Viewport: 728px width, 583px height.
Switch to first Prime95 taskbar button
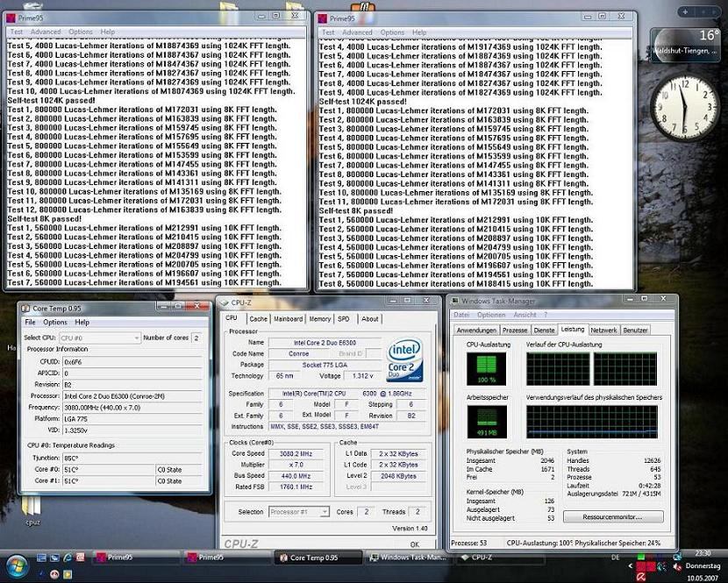[135, 558]
